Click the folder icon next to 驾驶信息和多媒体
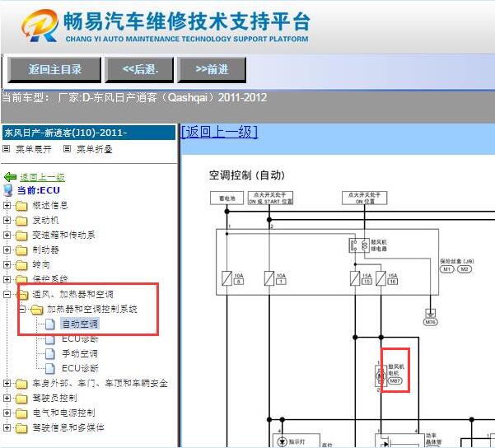 [21, 428]
